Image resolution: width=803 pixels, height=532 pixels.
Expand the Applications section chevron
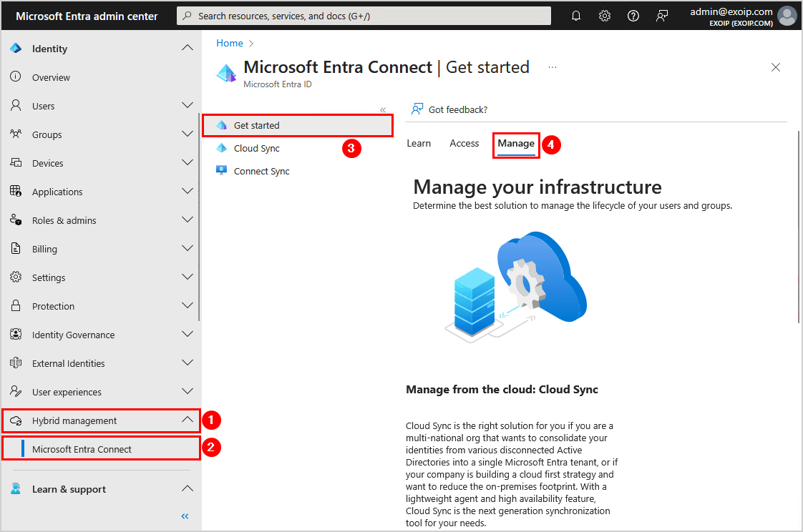[x=188, y=192]
